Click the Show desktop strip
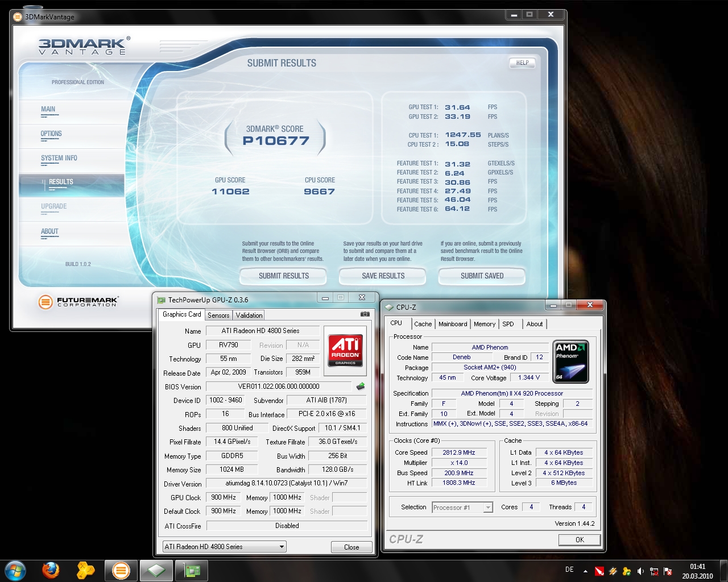This screenshot has width=728, height=582. [x=723, y=571]
